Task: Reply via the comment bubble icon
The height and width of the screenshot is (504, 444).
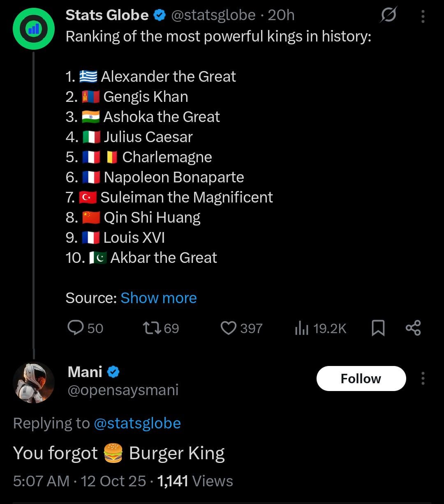Action: coord(76,328)
